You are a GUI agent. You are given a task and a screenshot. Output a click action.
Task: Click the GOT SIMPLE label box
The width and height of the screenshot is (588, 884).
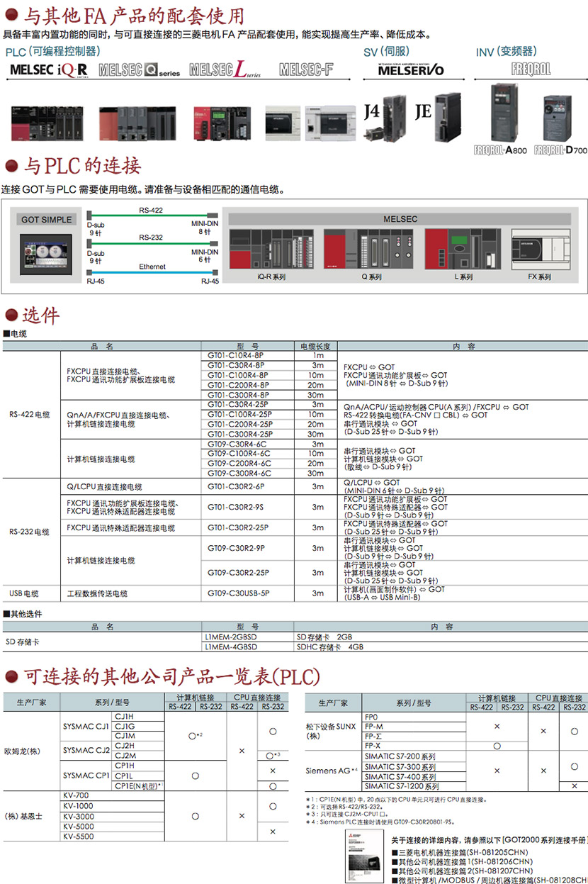pos(47,220)
